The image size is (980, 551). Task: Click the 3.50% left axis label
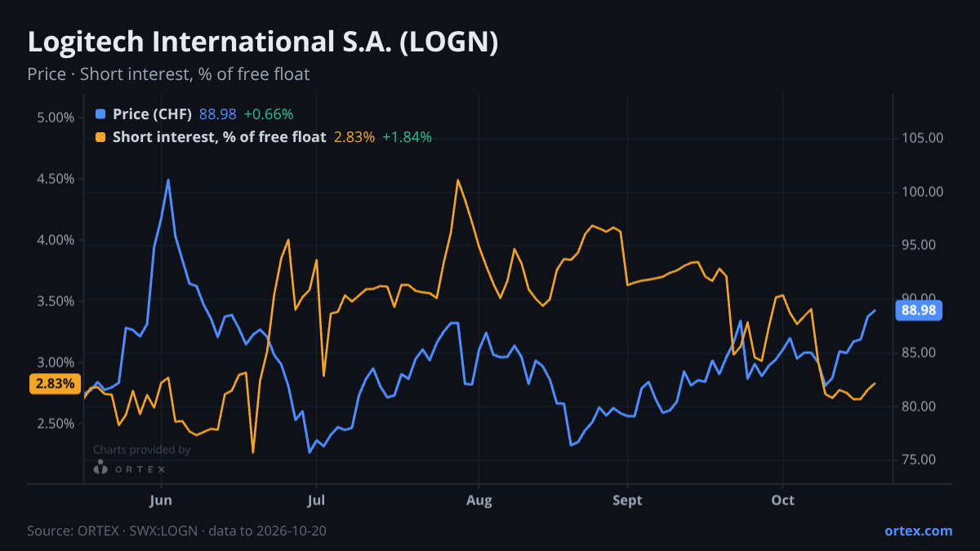(56, 301)
